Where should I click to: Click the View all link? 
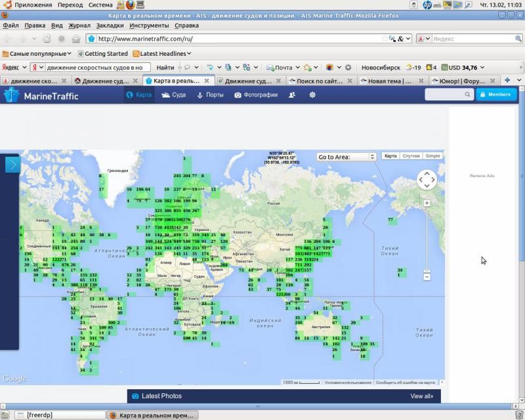click(421, 396)
